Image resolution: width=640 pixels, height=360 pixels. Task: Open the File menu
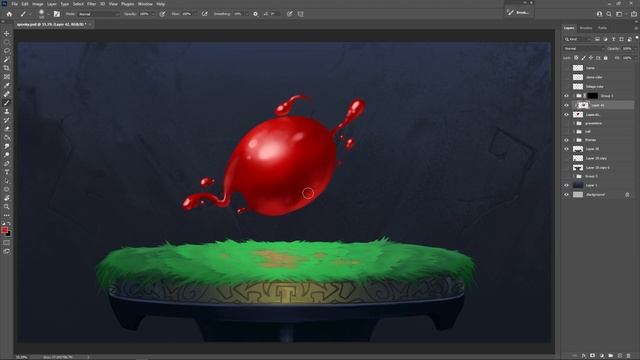point(14,4)
